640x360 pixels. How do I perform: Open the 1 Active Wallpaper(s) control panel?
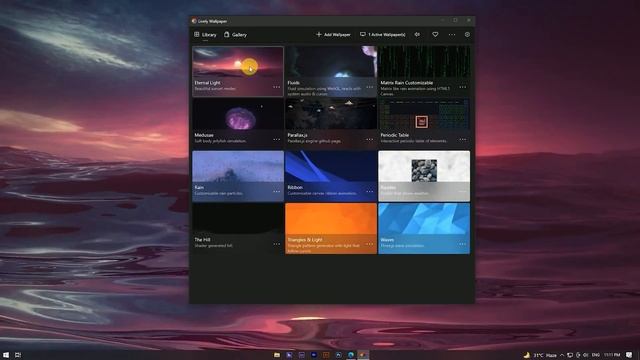click(x=382, y=35)
